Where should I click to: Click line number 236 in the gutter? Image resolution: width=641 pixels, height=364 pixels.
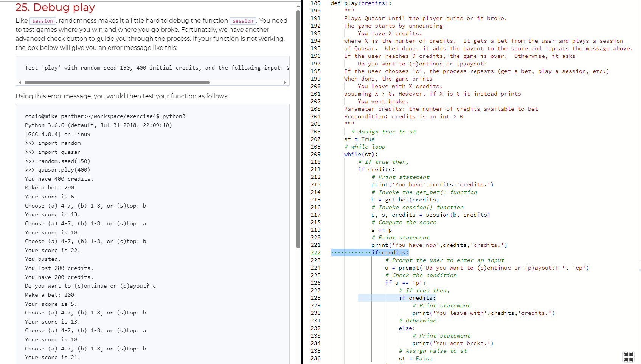tap(315, 358)
